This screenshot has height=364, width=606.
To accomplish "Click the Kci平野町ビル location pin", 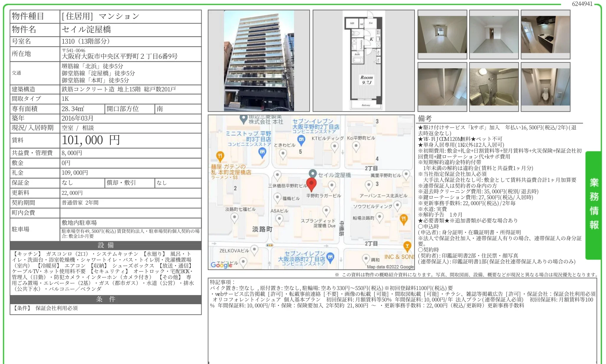I will coord(356,146).
